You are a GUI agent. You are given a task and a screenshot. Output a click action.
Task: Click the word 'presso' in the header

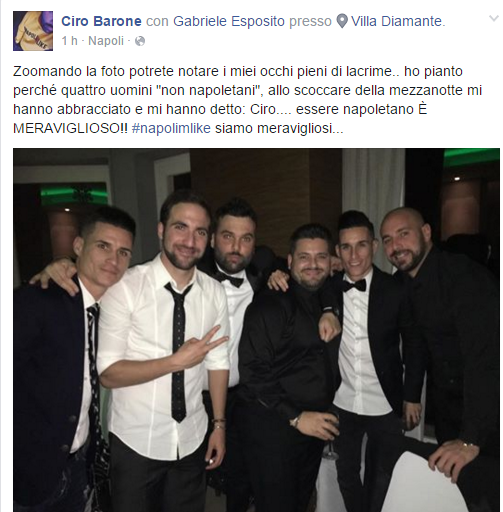pyautogui.click(x=310, y=22)
